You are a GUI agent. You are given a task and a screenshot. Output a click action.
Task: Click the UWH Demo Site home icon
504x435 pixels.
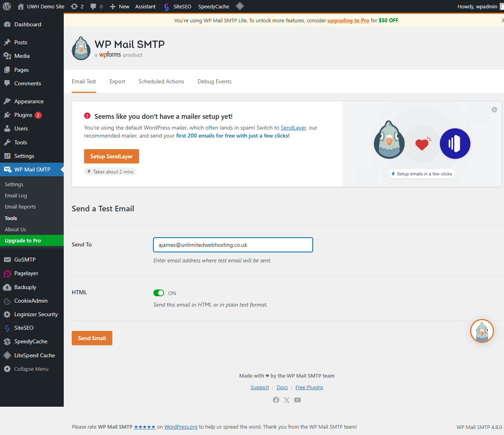tap(21, 6)
